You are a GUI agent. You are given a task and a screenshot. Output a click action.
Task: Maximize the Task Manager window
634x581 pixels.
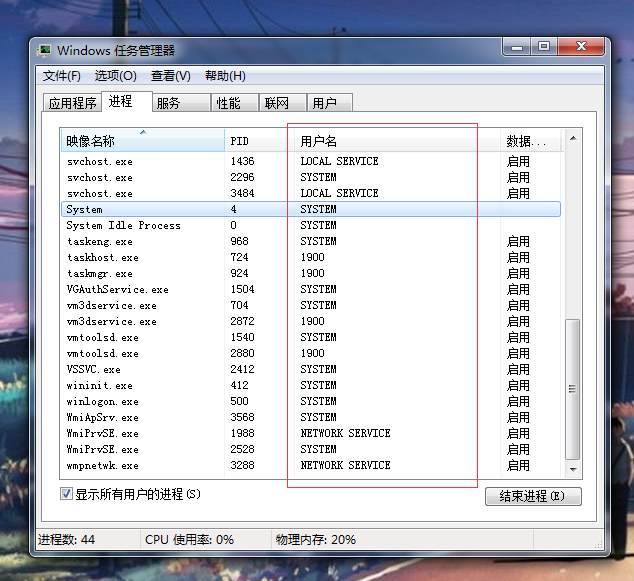click(x=544, y=47)
